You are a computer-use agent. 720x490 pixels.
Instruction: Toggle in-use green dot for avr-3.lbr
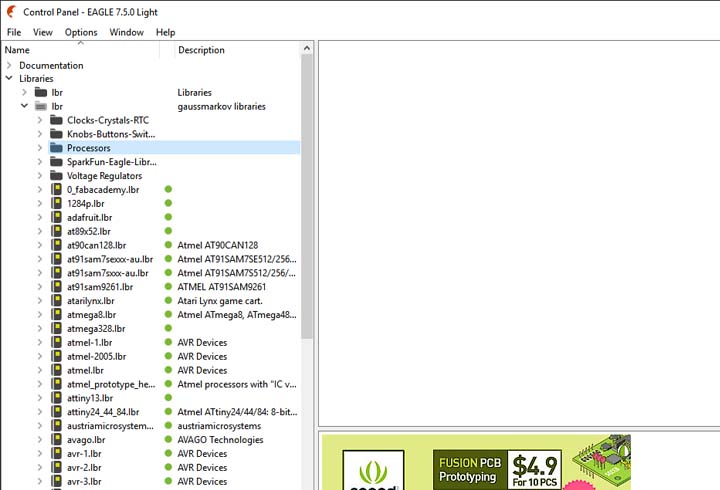pos(169,481)
